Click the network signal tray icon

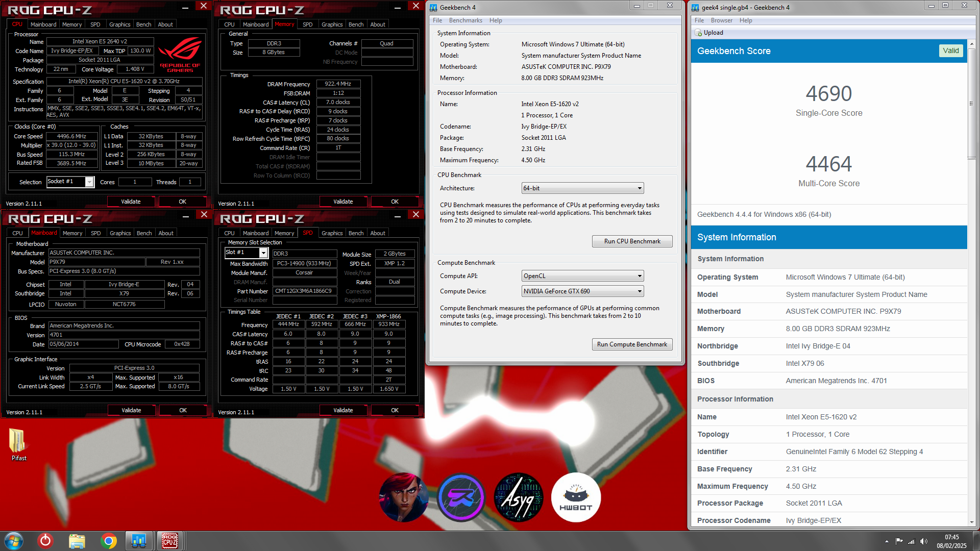(911, 541)
